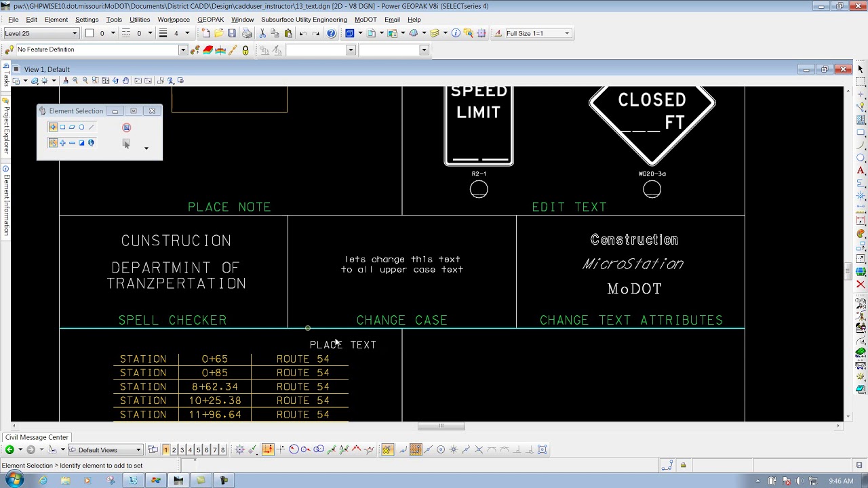
Task: Open the Element menu
Action: point(56,20)
